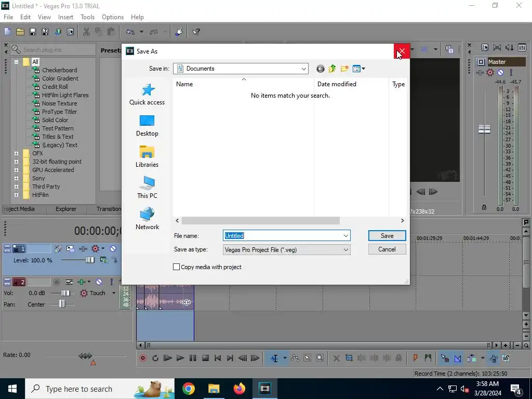Select This PC in Save As sidebar
532x399 pixels.
tap(147, 188)
